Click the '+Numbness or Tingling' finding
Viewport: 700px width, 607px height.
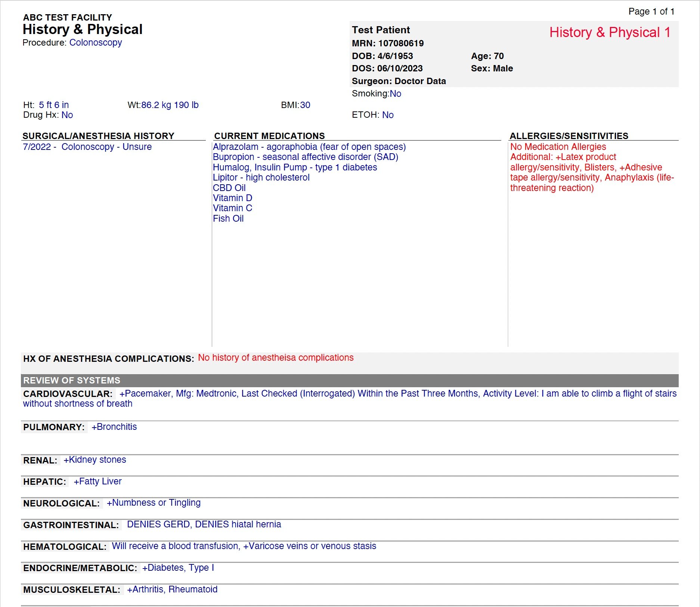154,503
